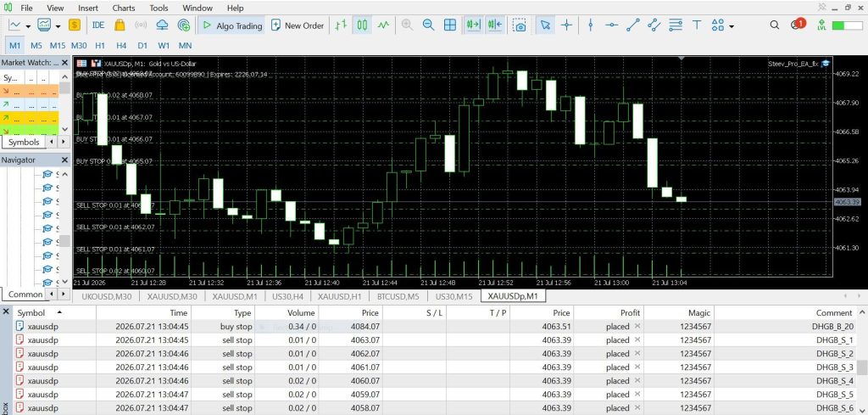The width and height of the screenshot is (868, 415).
Task: Click the New Order button
Action: (298, 25)
